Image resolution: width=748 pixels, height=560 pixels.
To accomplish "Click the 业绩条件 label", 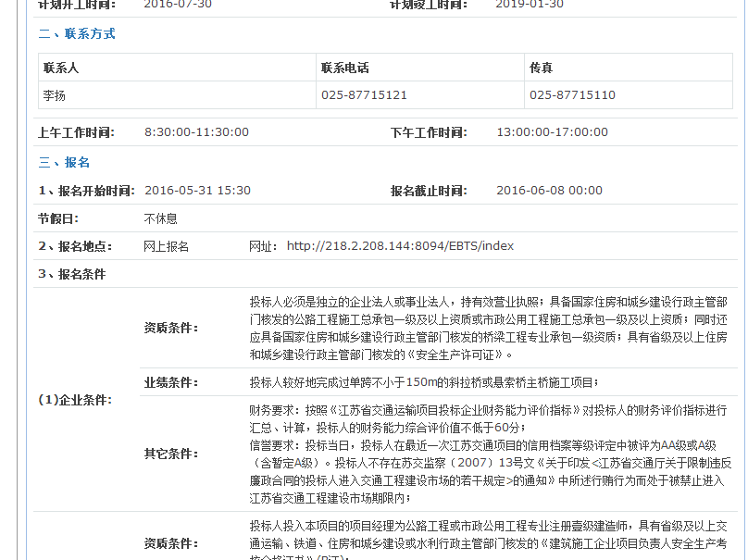I will pos(171,382).
